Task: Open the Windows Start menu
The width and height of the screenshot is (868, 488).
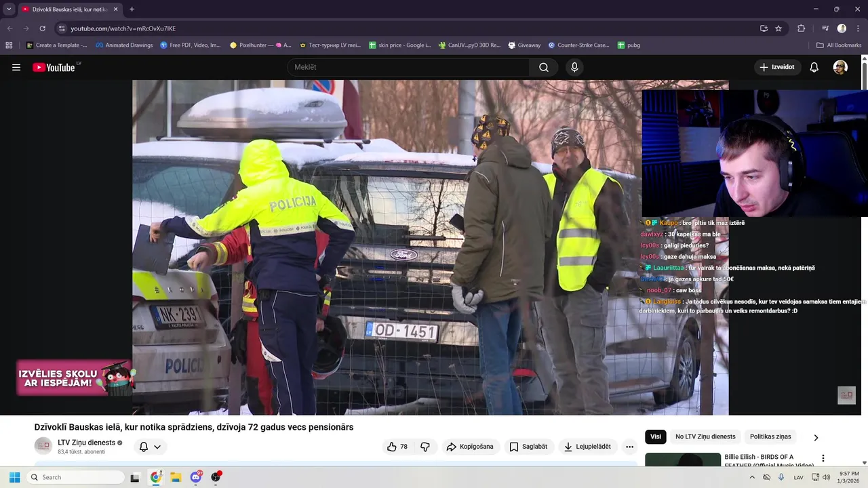Action: point(14,477)
